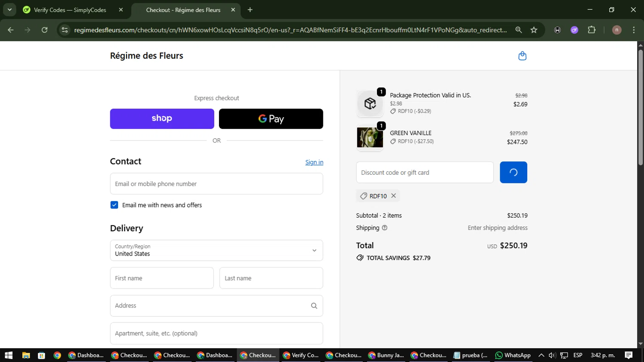Click the ESP language indicator

point(578,355)
